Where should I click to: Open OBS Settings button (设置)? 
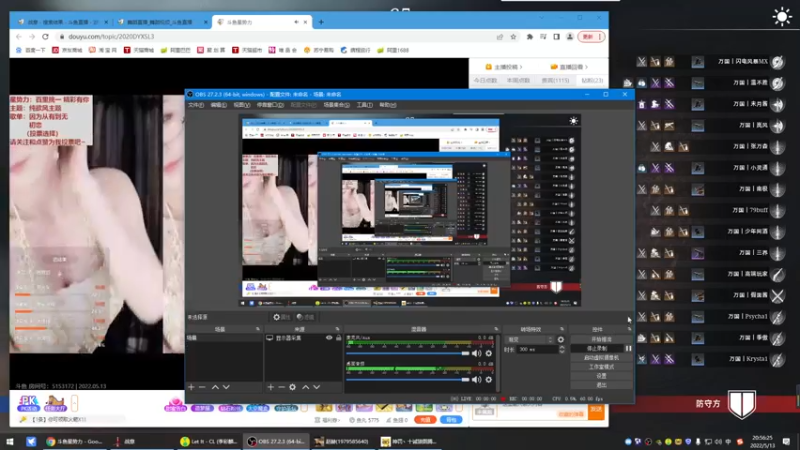[602, 376]
